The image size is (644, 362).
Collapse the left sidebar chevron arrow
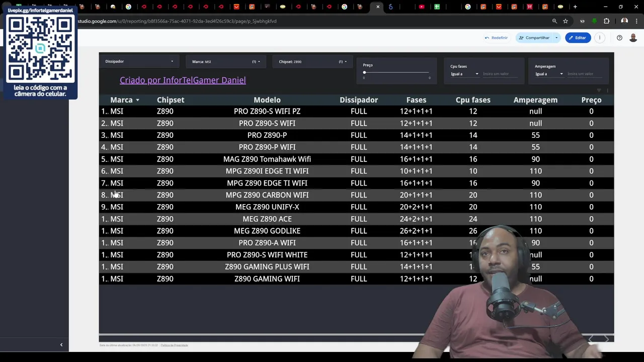[x=61, y=345]
